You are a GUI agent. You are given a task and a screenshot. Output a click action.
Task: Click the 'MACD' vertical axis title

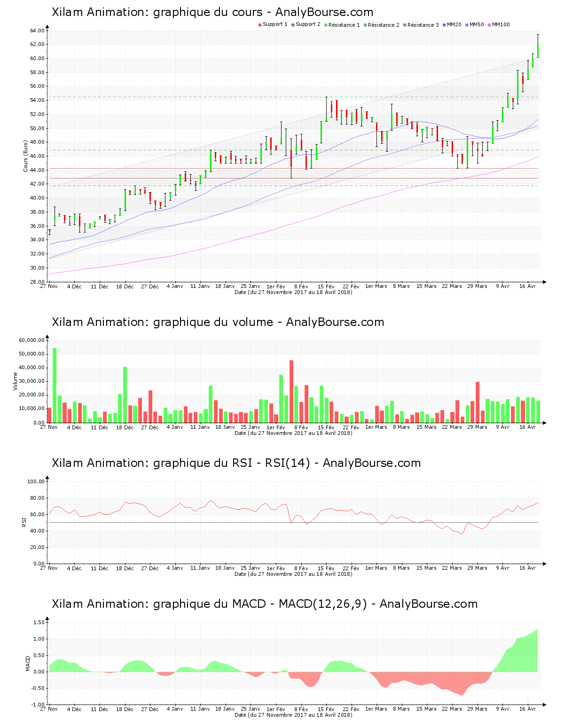pyautogui.click(x=28, y=663)
